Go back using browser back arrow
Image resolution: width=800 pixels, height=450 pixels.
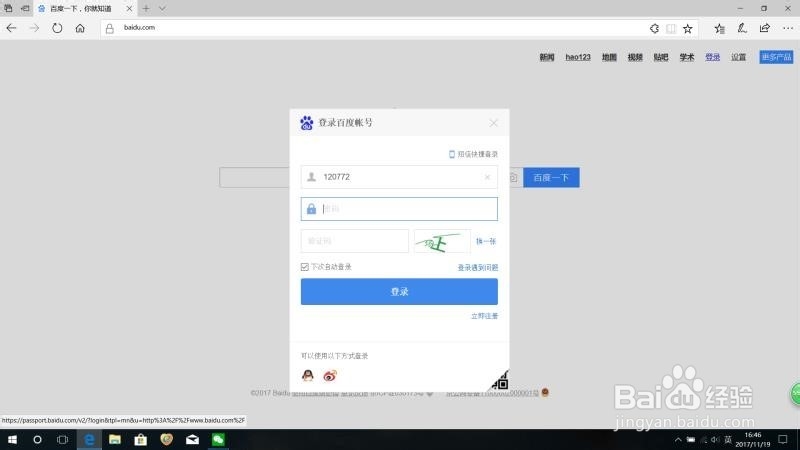click(x=11, y=28)
